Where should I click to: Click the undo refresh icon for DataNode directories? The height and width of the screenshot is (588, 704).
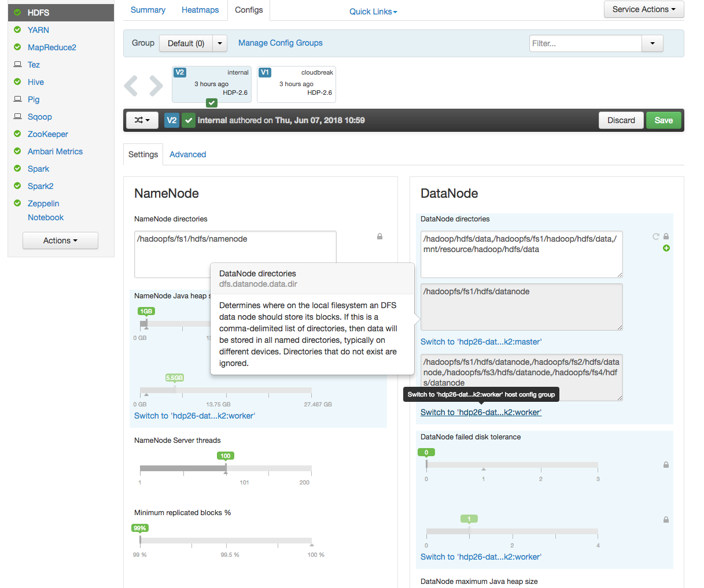coord(656,236)
